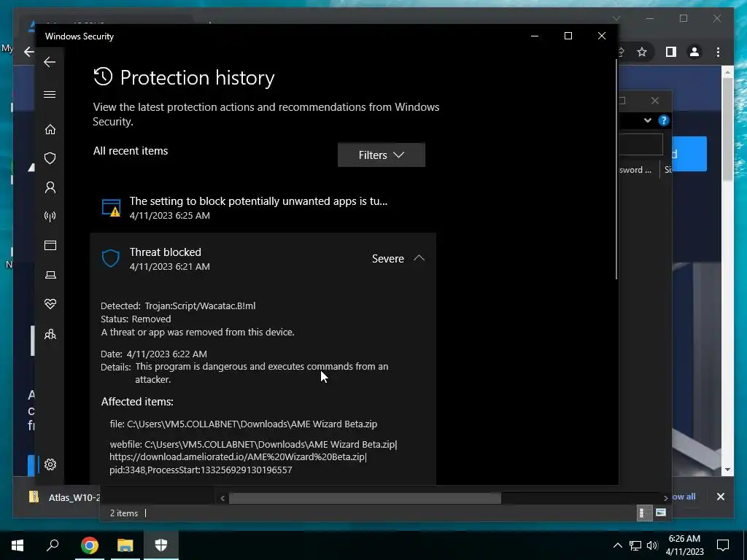Viewport: 747px width, 560px height.
Task: Click File Explorer search box
Action: [640, 144]
